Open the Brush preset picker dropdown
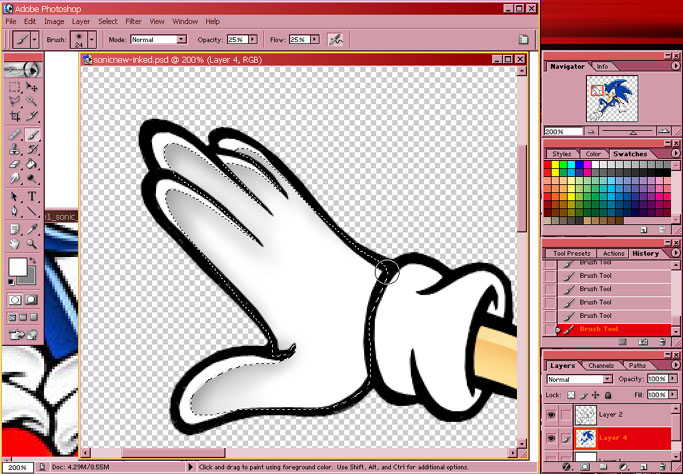This screenshot has height=474, width=683. (92, 40)
